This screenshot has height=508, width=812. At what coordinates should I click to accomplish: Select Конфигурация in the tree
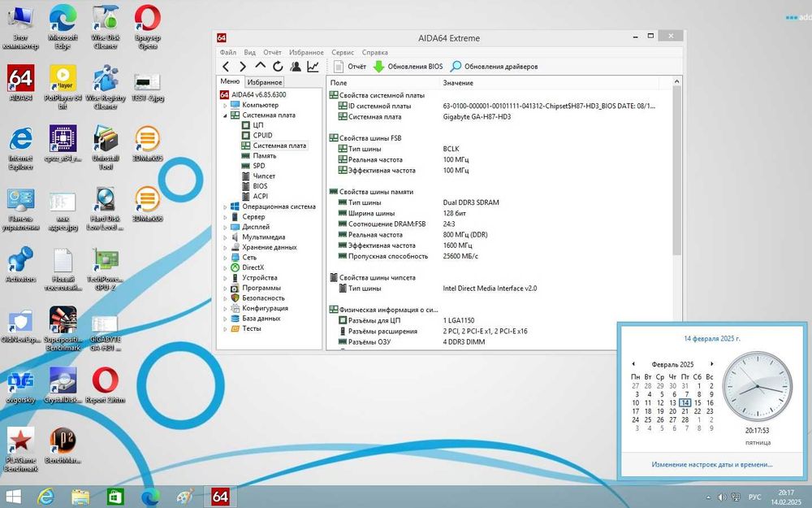pos(265,308)
